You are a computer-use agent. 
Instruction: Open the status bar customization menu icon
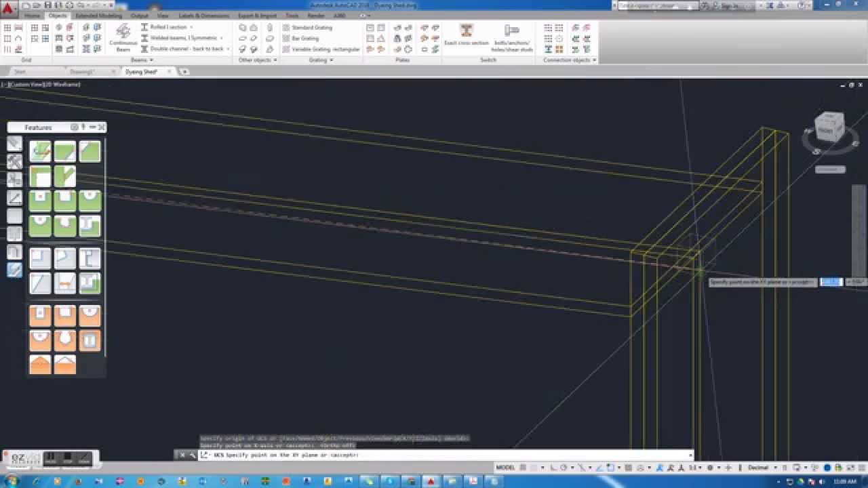click(x=861, y=468)
